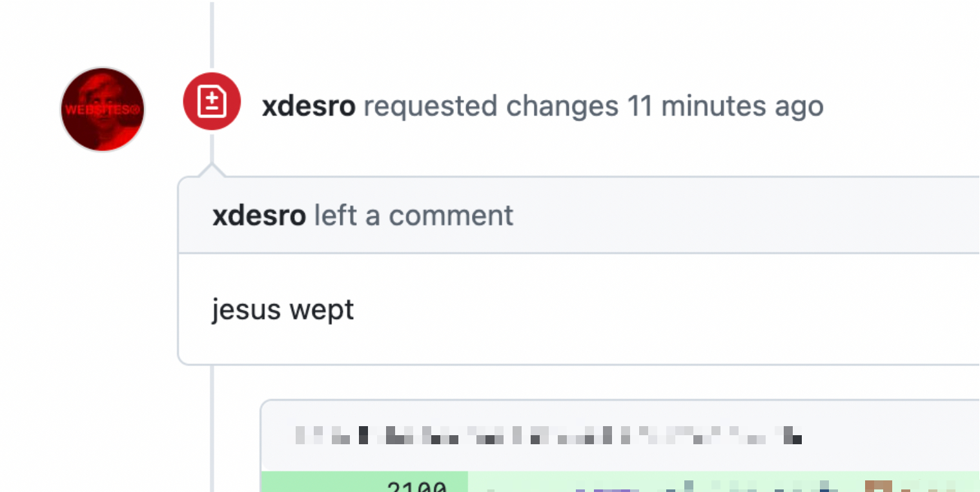Select line number 2100 in the diff

(417, 487)
